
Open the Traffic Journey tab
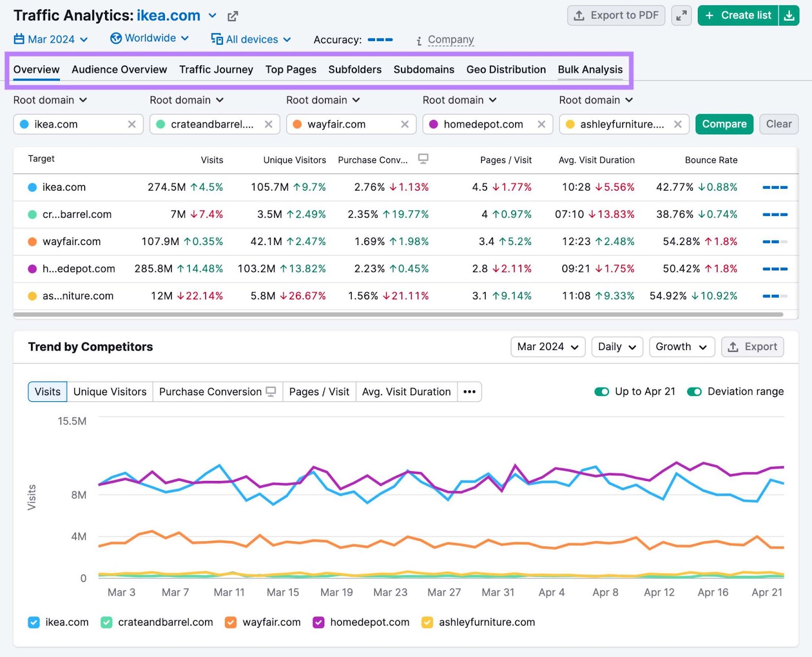(x=216, y=70)
